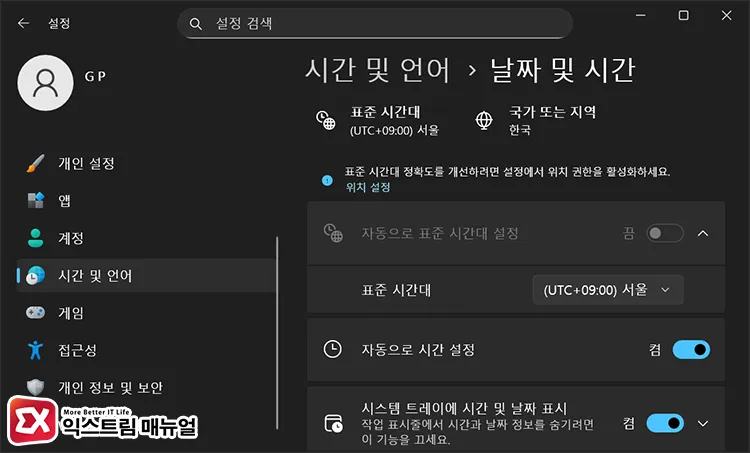The height and width of the screenshot is (453, 750).
Task: Minimize the Settings window
Action: pyautogui.click(x=640, y=15)
